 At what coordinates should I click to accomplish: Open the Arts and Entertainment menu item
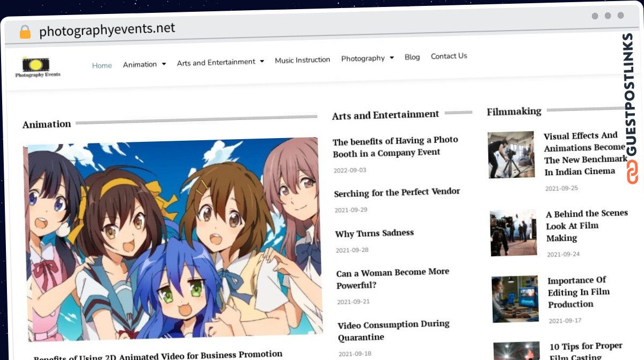(216, 62)
